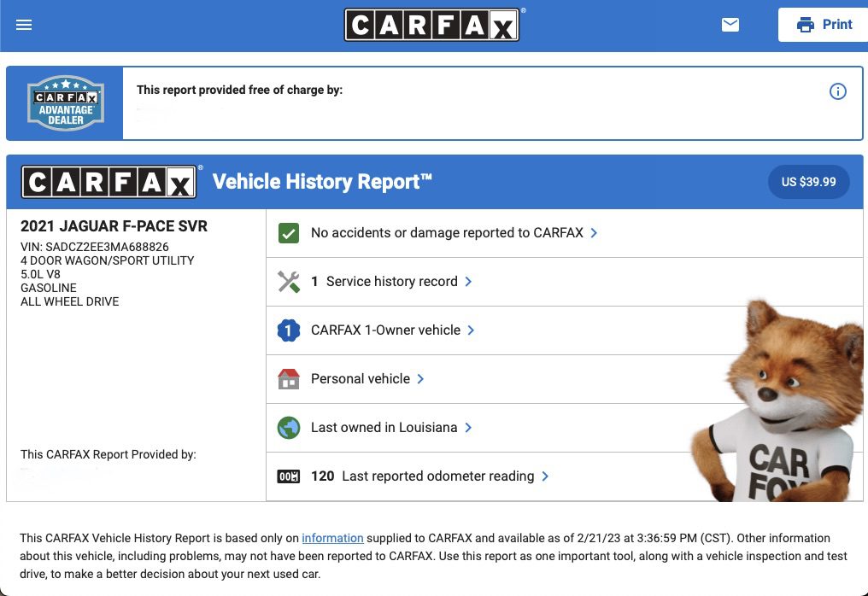This screenshot has height=596, width=868.
Task: Click 'This report provided free of charge by' text
Action: click(240, 90)
